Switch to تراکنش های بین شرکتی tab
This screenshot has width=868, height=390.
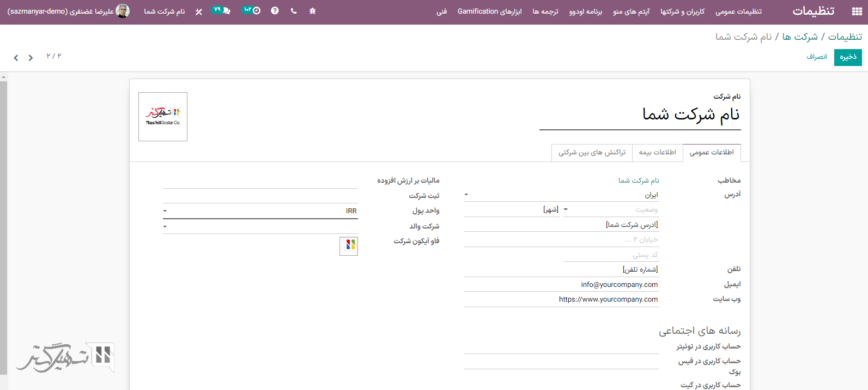tap(592, 152)
